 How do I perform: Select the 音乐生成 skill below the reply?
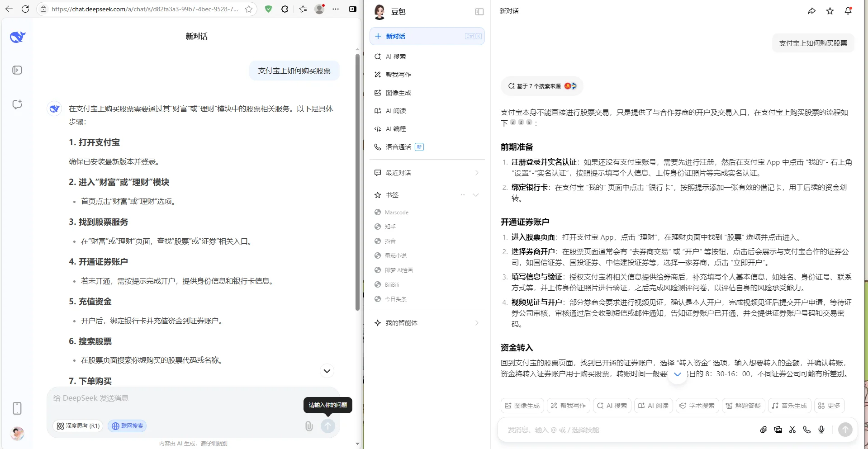pyautogui.click(x=789, y=406)
